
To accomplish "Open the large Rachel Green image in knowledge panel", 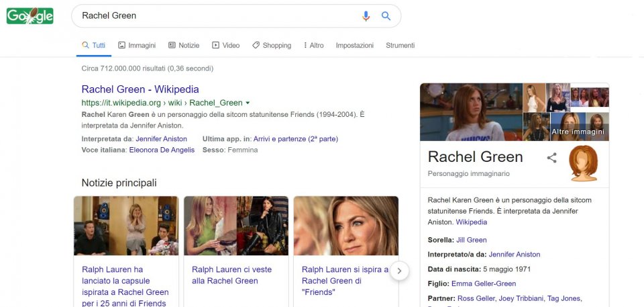I will (x=471, y=112).
